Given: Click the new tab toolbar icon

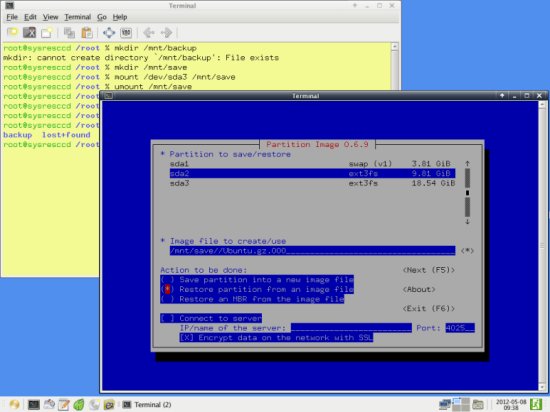Looking at the screenshot, I should pyautogui.click(x=13, y=33).
